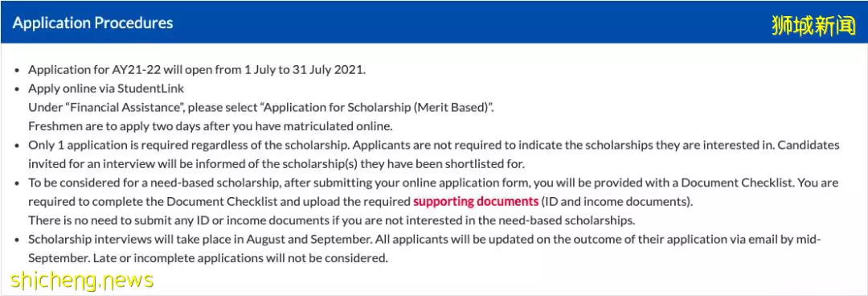Viewport: 868px width, 296px height.
Task: Click the "Financial Assistance" instruction line
Action: 260,108
